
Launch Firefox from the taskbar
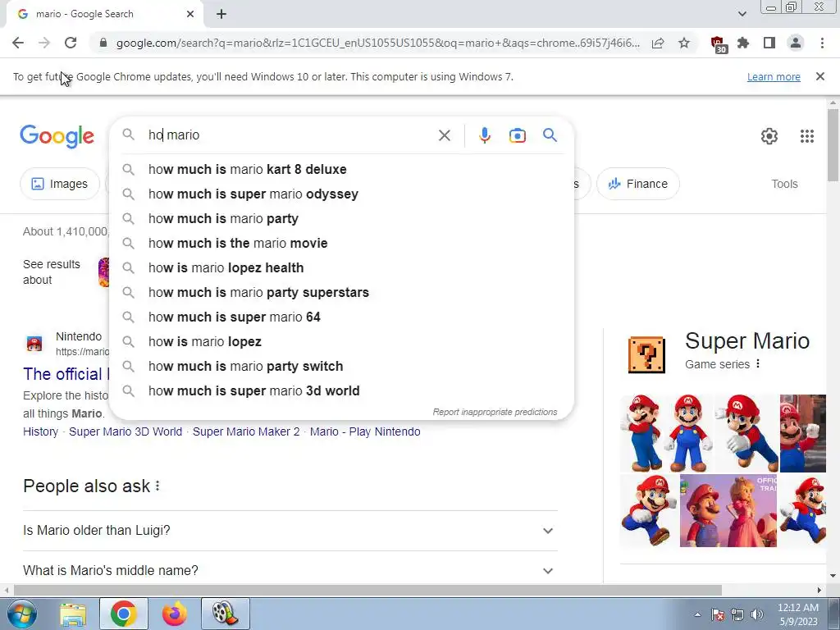pyautogui.click(x=175, y=614)
